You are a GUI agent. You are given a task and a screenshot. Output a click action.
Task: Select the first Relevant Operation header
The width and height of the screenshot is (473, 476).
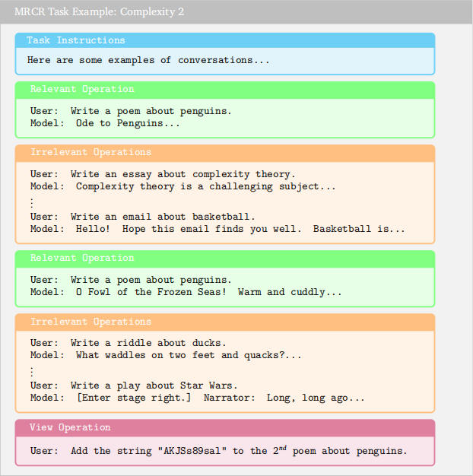[225, 89]
